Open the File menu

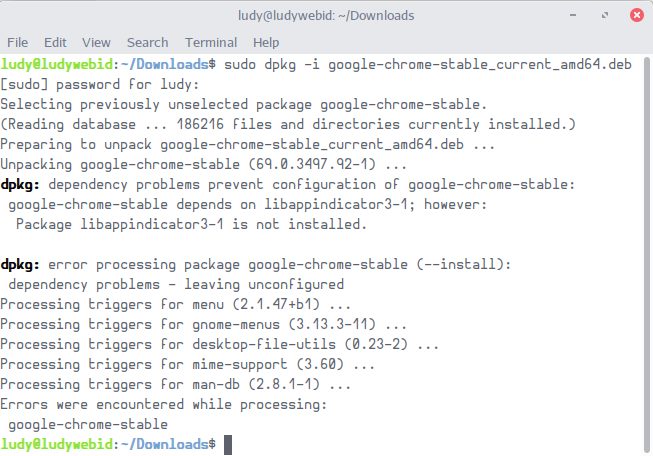[18, 43]
